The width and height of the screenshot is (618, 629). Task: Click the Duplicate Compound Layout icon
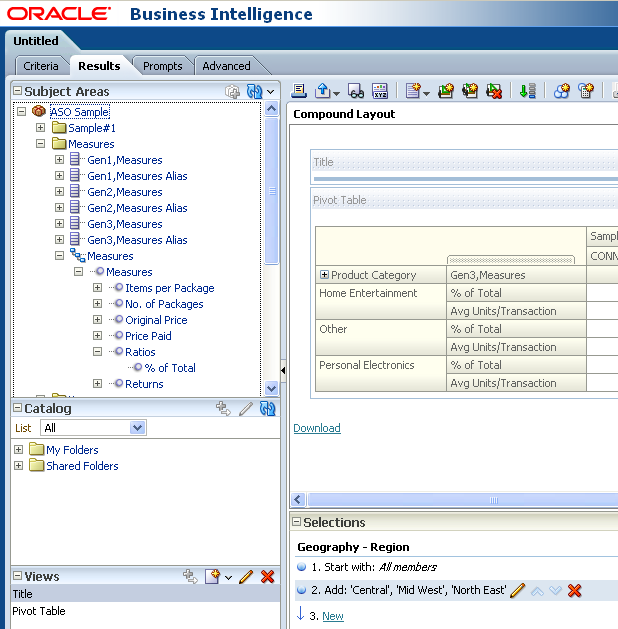click(470, 91)
